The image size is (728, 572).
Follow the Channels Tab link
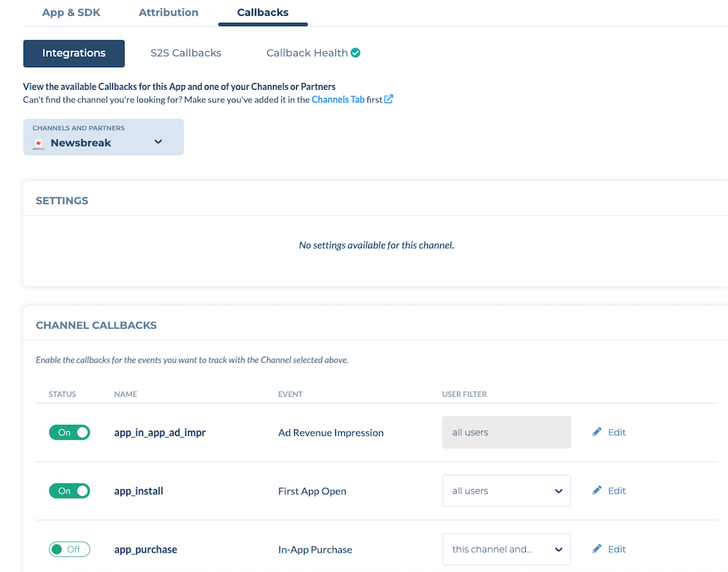pos(337,99)
